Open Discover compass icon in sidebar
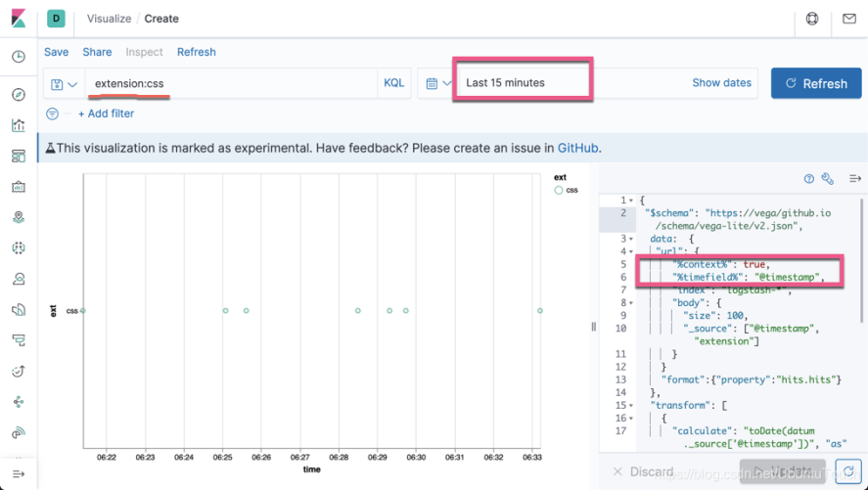This screenshot has height=490, width=868. pyautogui.click(x=19, y=95)
